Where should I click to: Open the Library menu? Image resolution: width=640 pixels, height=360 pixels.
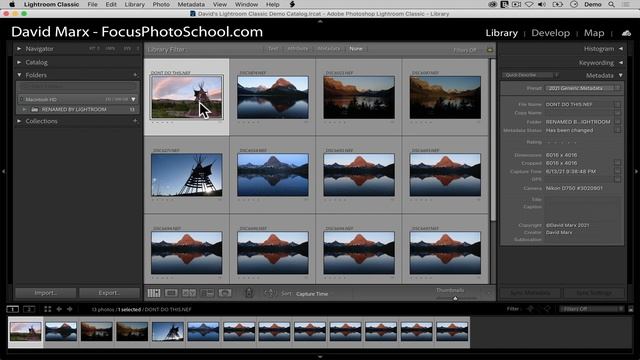pyautogui.click(x=135, y=4)
